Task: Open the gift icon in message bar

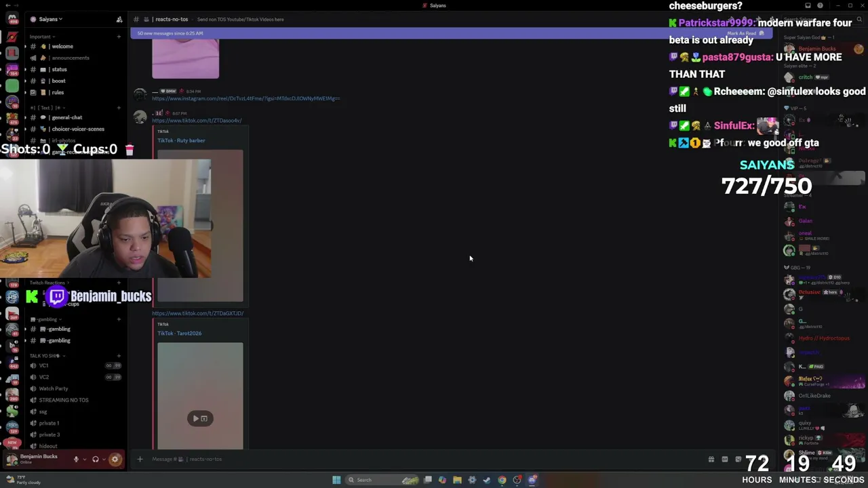Action: coord(711,459)
